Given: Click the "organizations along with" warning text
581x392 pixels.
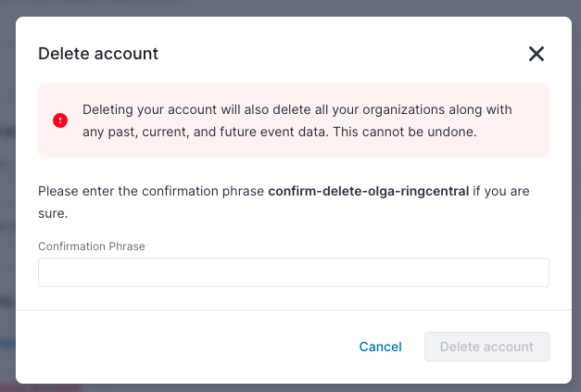Looking at the screenshot, I should coord(437,109).
